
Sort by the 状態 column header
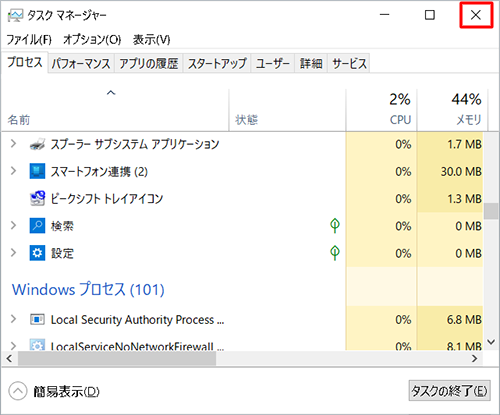pyautogui.click(x=287, y=110)
